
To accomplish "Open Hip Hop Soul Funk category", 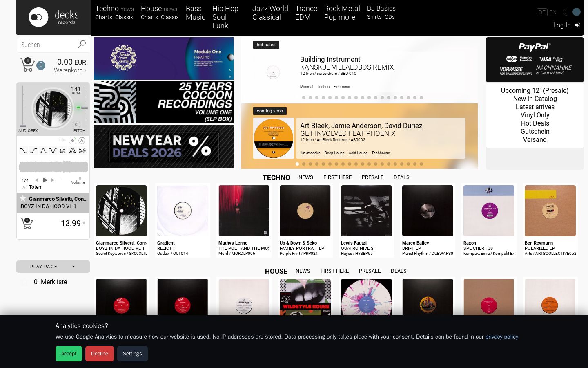I will pyautogui.click(x=225, y=17).
